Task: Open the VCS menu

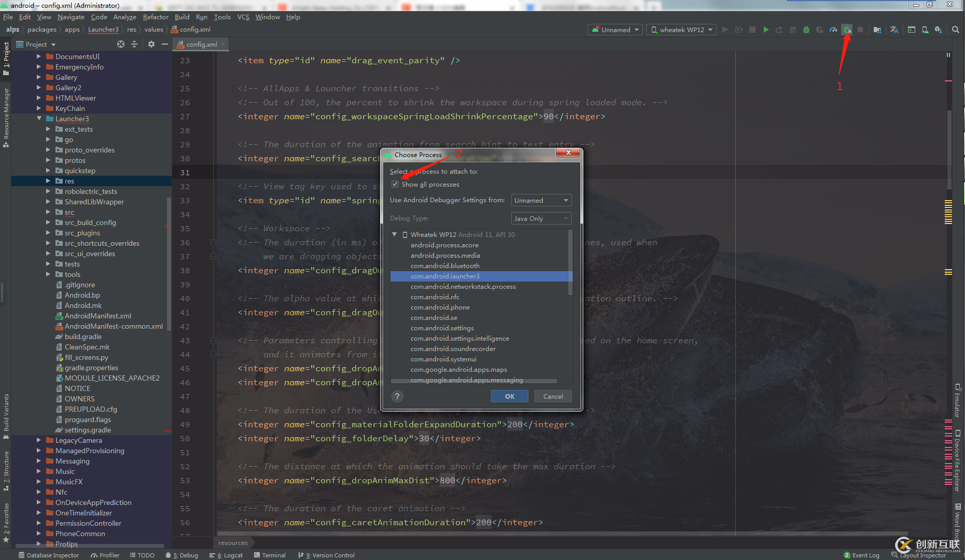Action: click(x=243, y=17)
